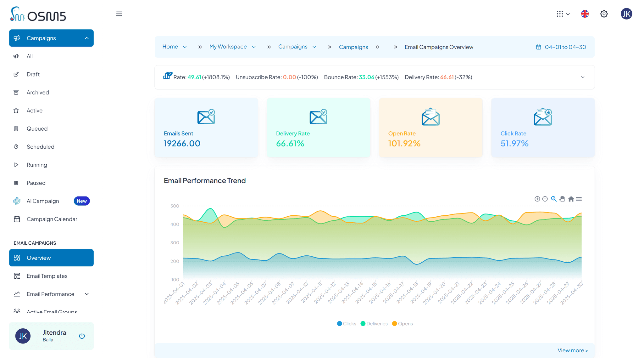This screenshot has width=644, height=358.
Task: Click the settings gear icon
Action: coord(604,14)
